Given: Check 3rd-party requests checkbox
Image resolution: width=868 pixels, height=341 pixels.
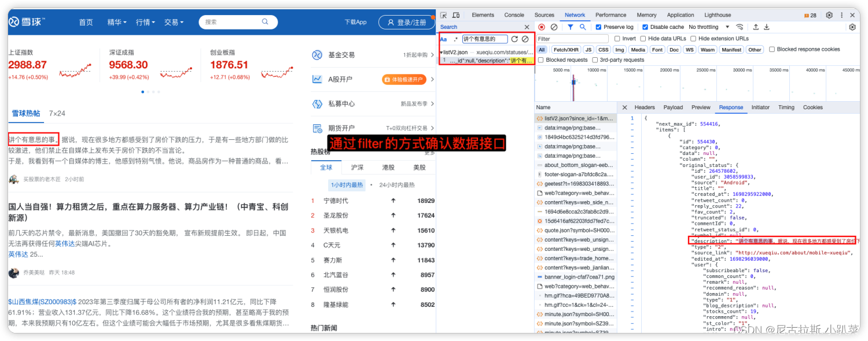Looking at the screenshot, I should (595, 60).
